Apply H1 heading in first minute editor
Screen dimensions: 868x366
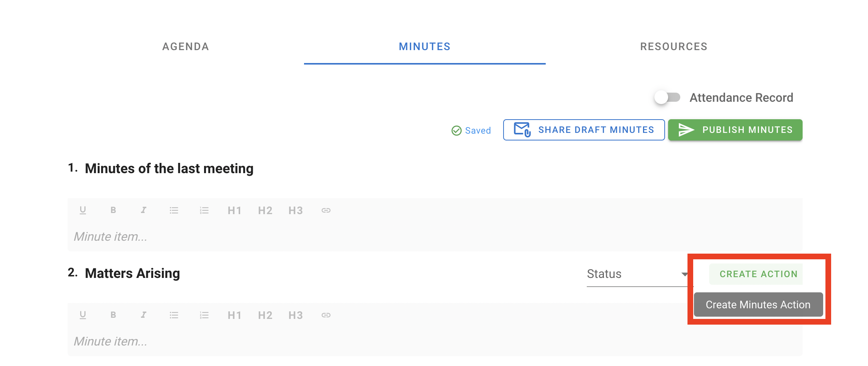coord(234,210)
